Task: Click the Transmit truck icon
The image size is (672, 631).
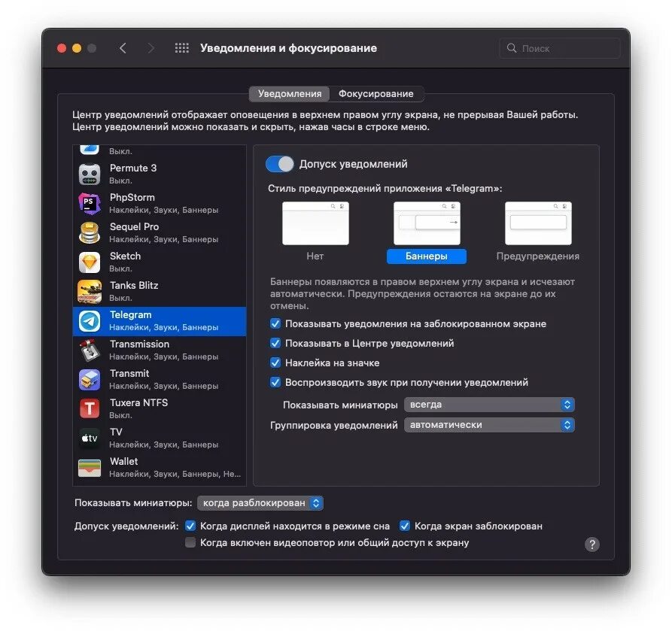Action: [x=90, y=380]
